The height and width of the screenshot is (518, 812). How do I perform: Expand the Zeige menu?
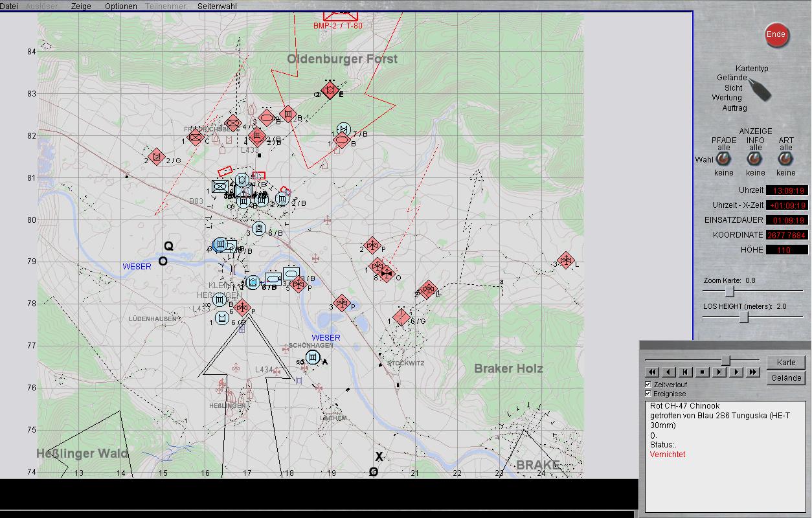(81, 6)
